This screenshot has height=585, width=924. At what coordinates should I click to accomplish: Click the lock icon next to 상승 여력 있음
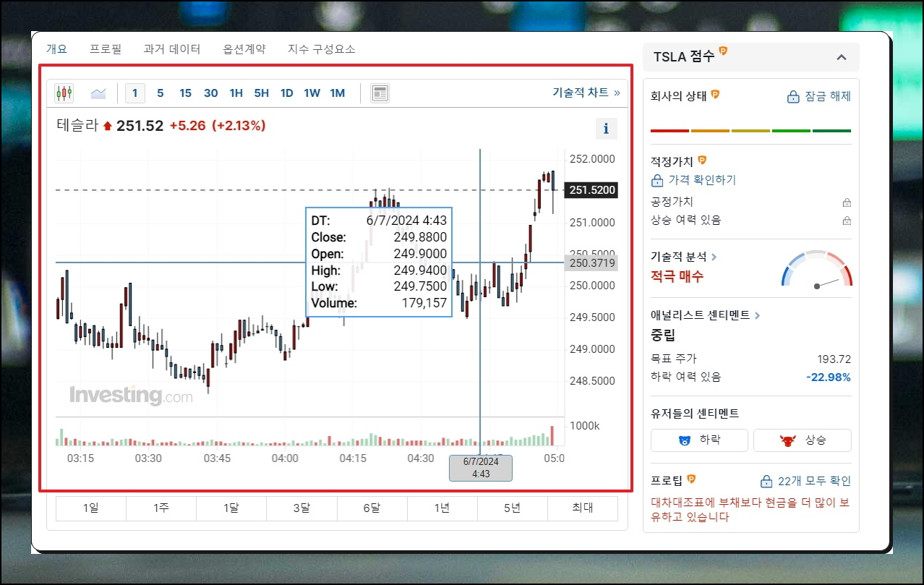click(847, 221)
